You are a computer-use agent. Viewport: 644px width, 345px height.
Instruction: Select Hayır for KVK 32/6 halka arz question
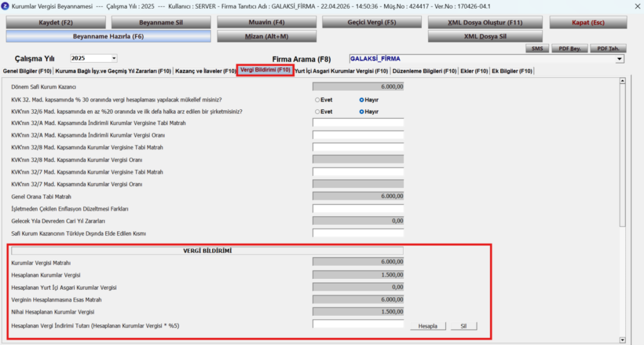pyautogui.click(x=362, y=112)
